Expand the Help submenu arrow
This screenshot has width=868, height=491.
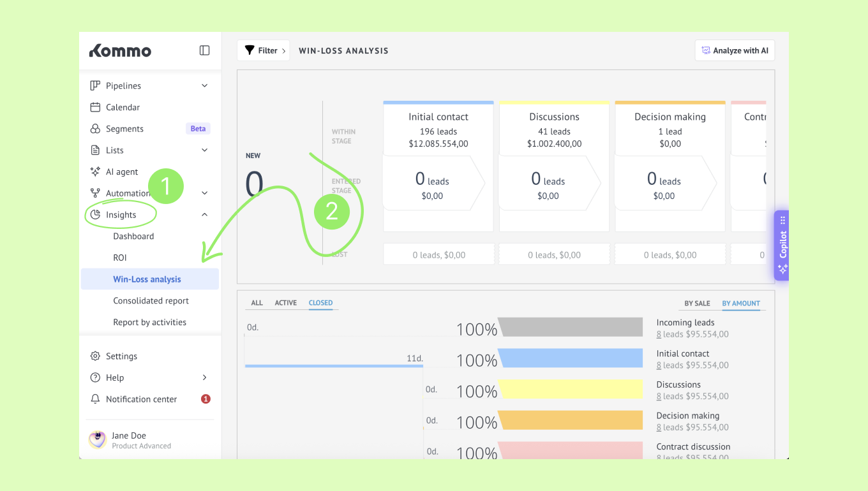point(205,377)
